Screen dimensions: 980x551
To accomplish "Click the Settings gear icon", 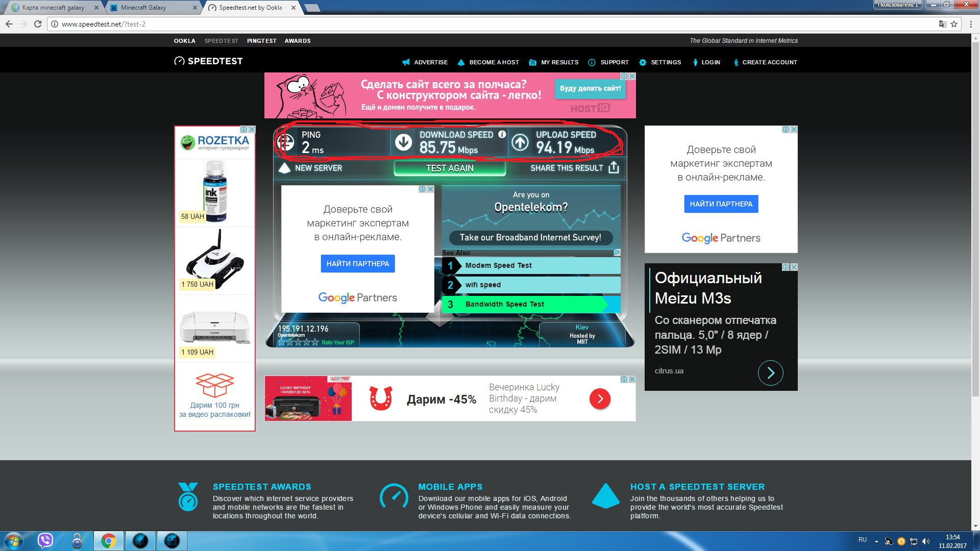I will [x=643, y=62].
